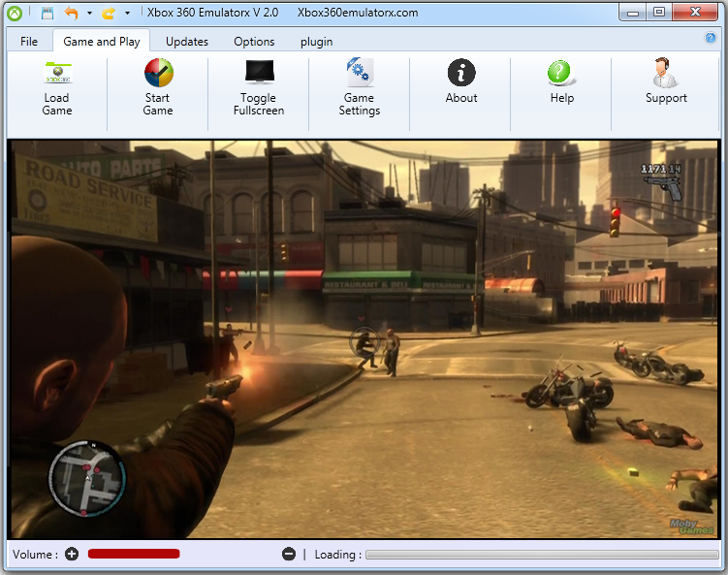The image size is (728, 575).
Task: Click the Load Game icon
Action: coord(57,73)
